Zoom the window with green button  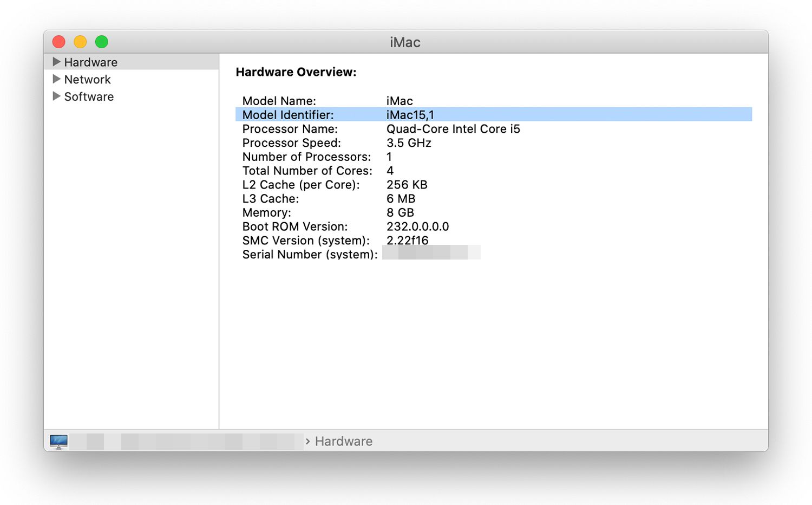click(x=102, y=42)
